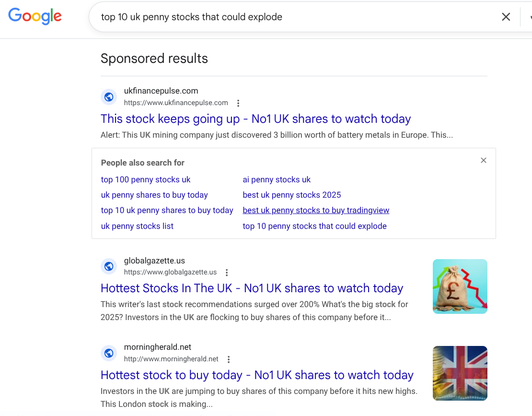Image resolution: width=532 pixels, height=416 pixels.
Task: Open "Hottest stock to buy today" result
Action: 257,375
